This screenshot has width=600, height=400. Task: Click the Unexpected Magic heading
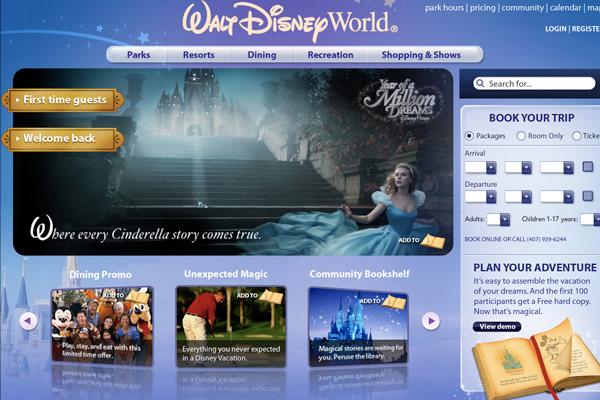pos(226,274)
